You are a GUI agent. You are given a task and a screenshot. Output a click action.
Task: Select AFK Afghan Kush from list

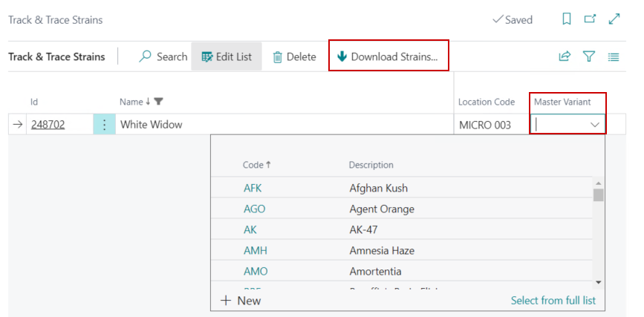253,188
